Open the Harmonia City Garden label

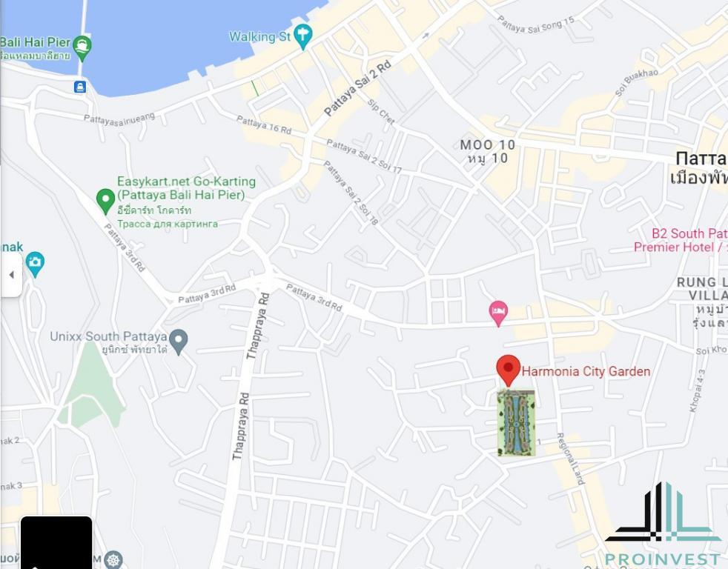[x=586, y=371]
